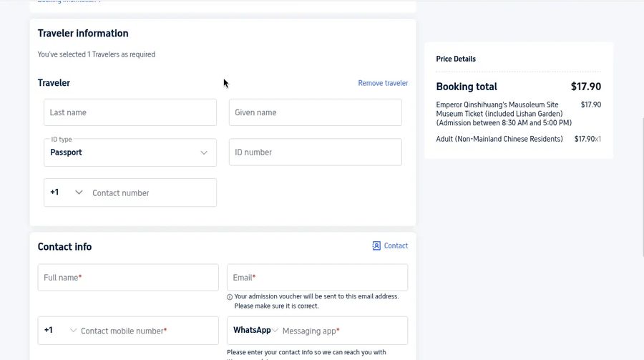This screenshot has width=644, height=360.
Task: Click the ID number input field
Action: (315, 152)
